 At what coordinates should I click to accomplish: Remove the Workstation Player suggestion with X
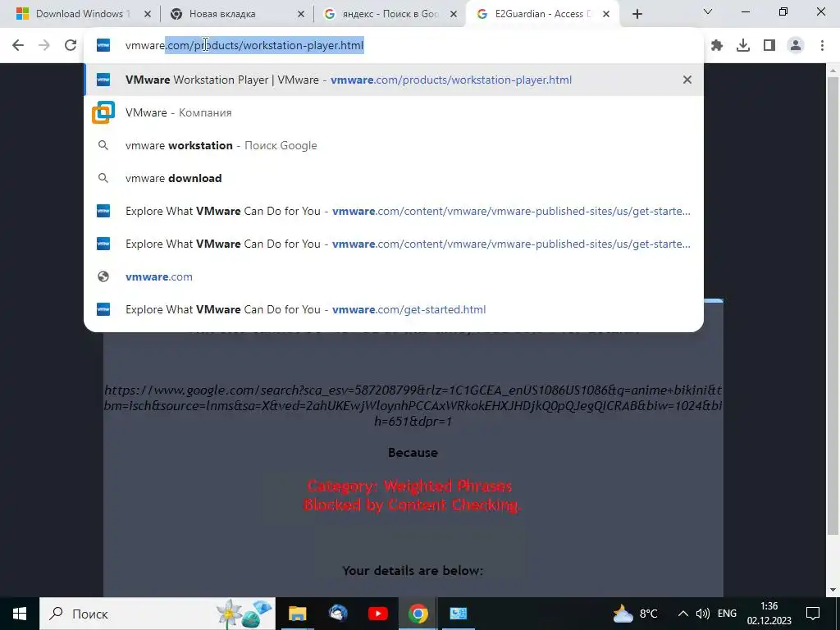click(687, 80)
